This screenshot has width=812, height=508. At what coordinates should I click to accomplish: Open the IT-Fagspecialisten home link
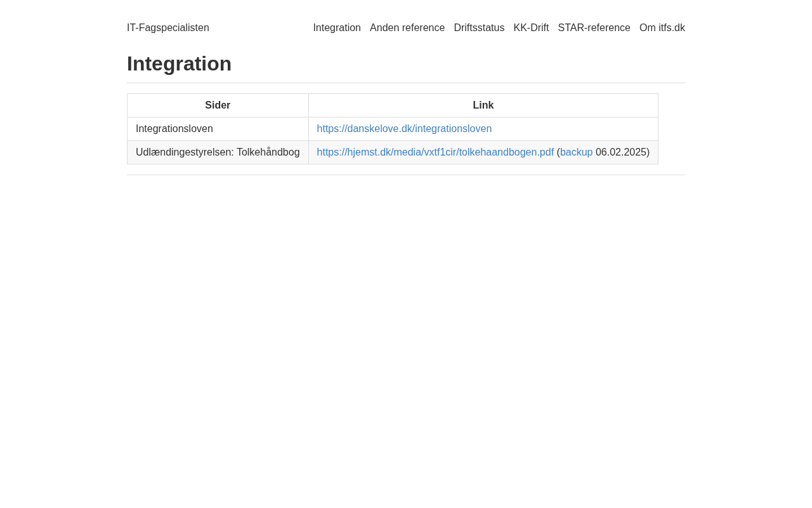pyautogui.click(x=168, y=28)
